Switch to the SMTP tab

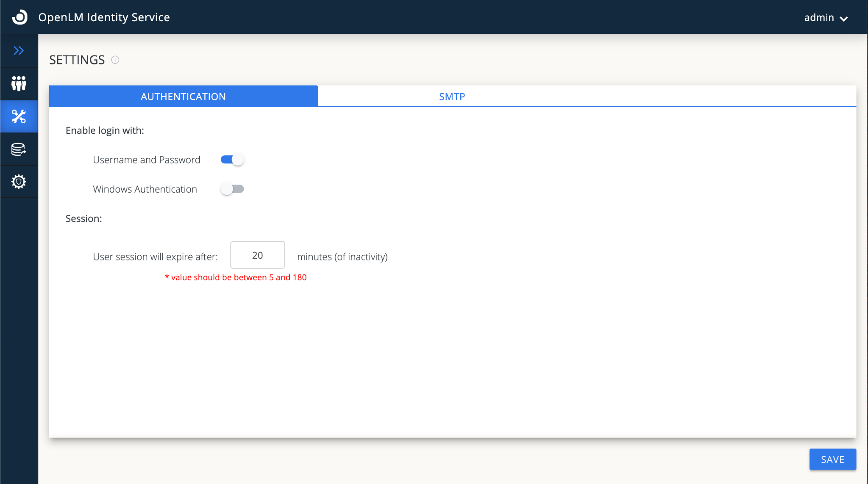[x=452, y=97]
